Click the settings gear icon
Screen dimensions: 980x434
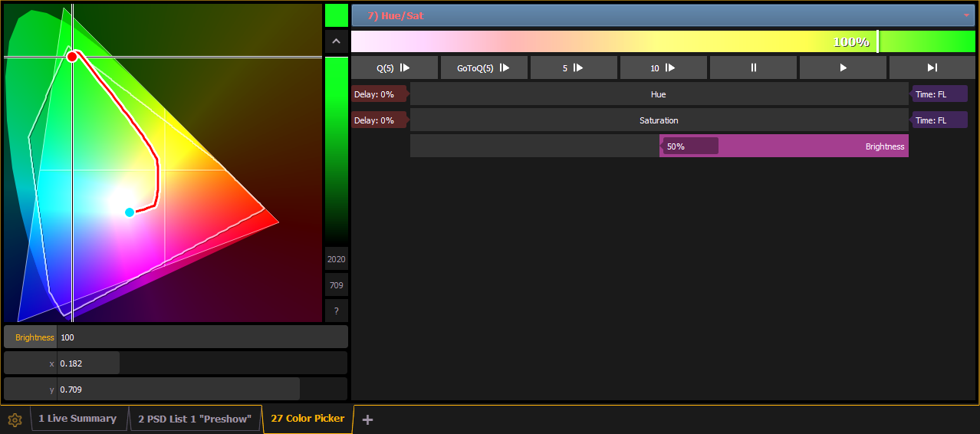coord(14,419)
